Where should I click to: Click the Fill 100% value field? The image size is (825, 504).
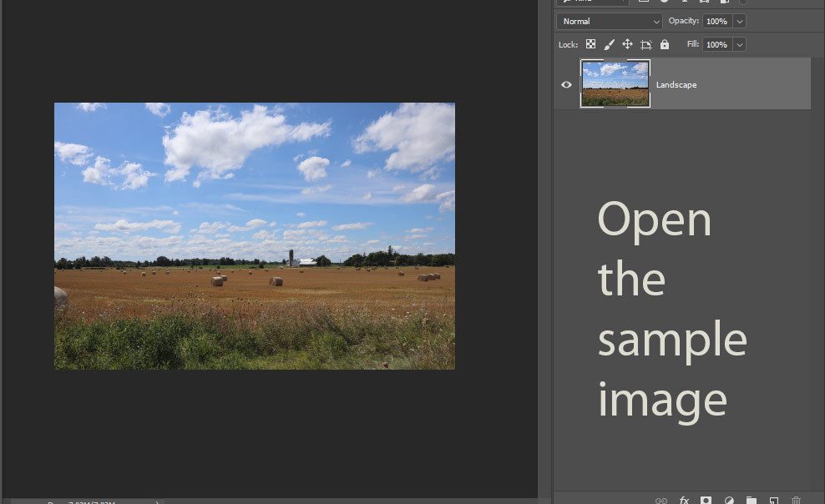click(716, 44)
